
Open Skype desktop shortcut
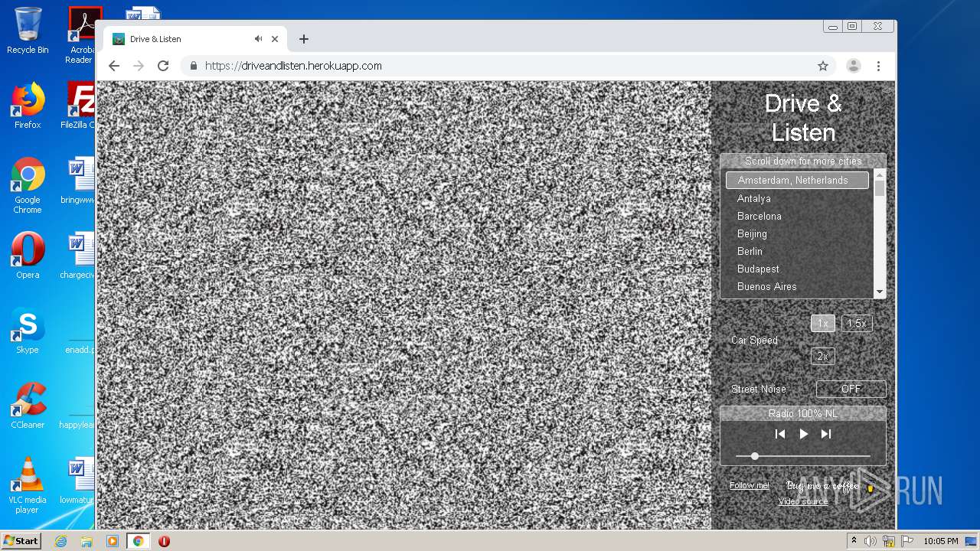[28, 331]
